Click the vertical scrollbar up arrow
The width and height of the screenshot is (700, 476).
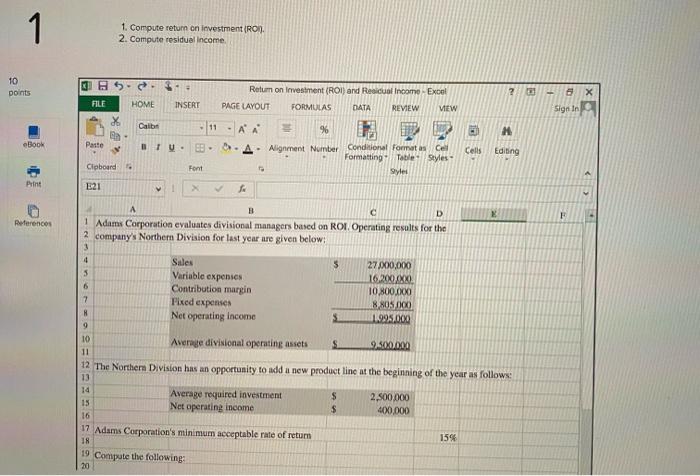pyautogui.click(x=590, y=216)
